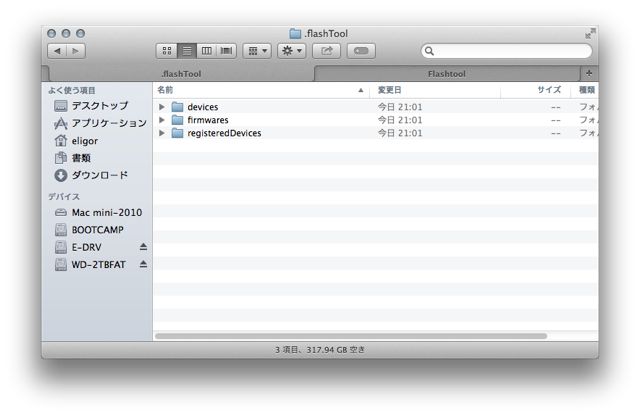
Task: Switch to Cover Flow view
Action: tap(226, 51)
